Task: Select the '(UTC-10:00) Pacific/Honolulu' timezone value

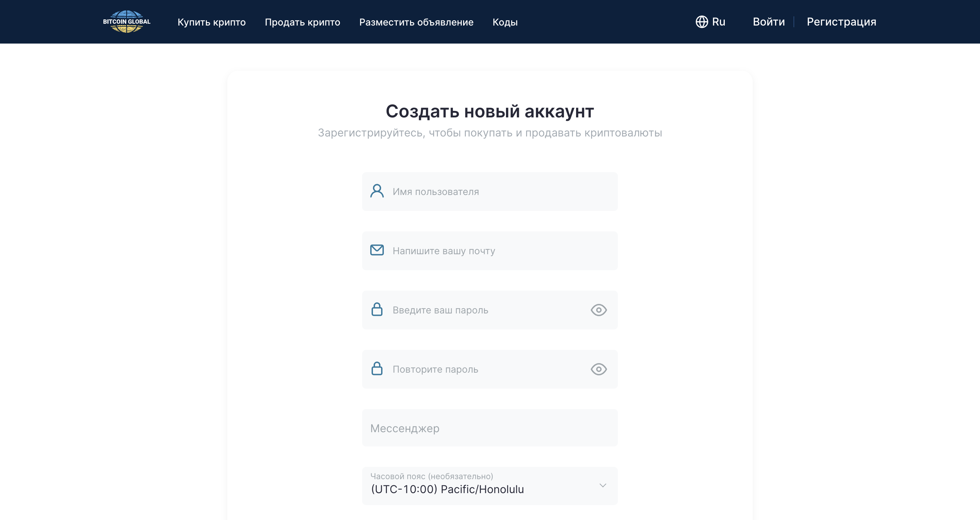Action: tap(447, 489)
